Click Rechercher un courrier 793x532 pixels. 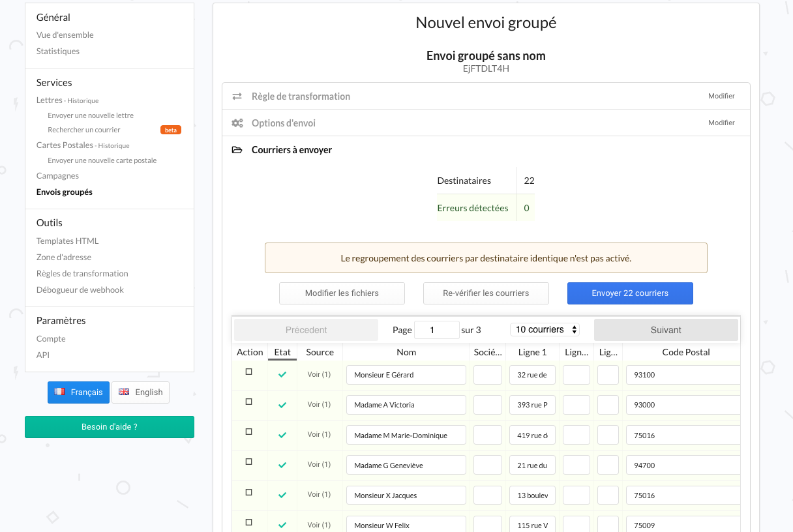pos(84,130)
